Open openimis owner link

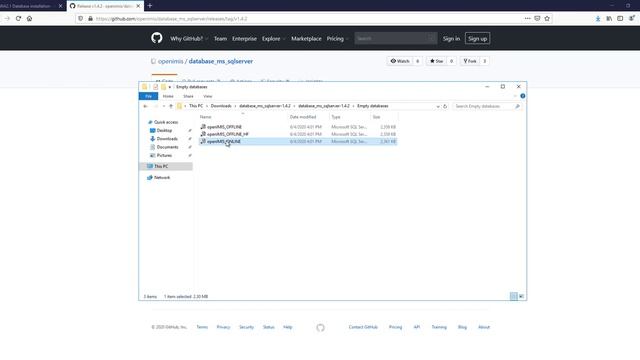coord(171,61)
